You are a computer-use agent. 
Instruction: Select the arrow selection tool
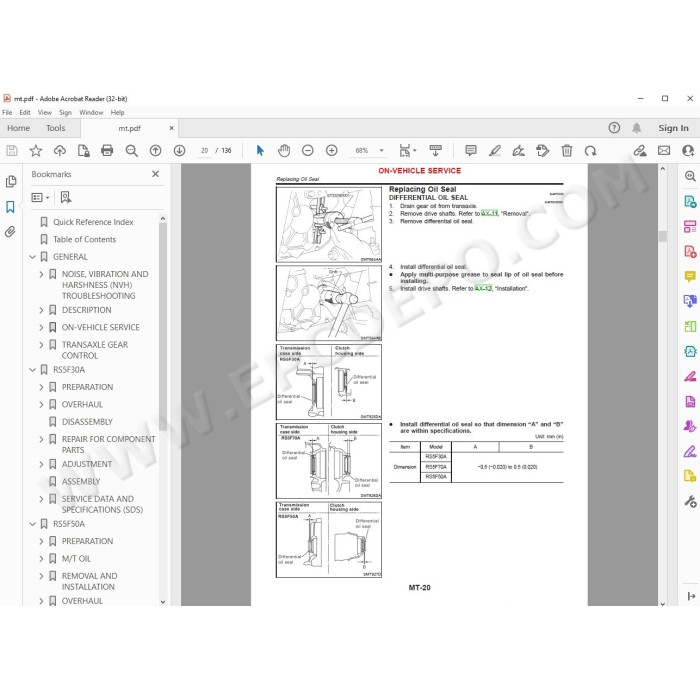(260, 151)
